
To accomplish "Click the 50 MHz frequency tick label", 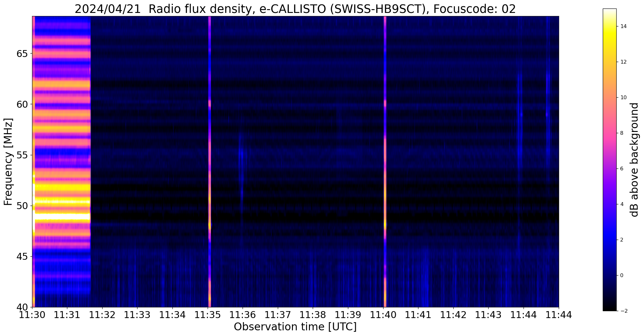I will (x=22, y=206).
